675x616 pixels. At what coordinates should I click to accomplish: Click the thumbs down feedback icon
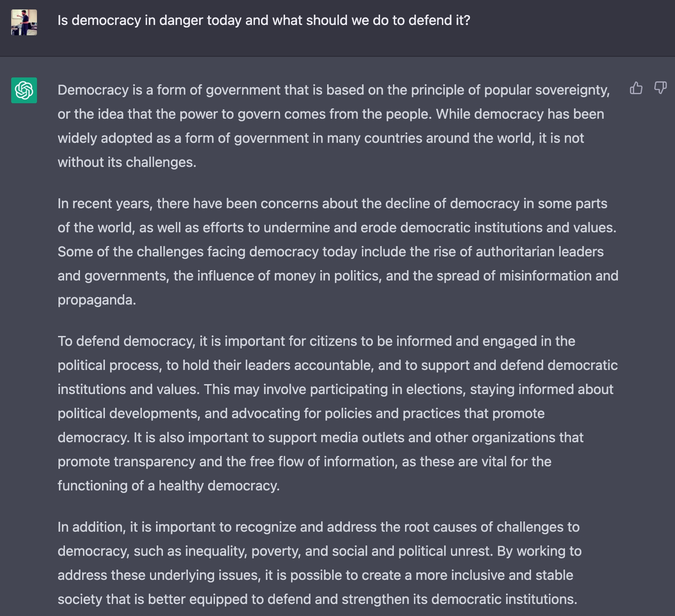(x=660, y=88)
